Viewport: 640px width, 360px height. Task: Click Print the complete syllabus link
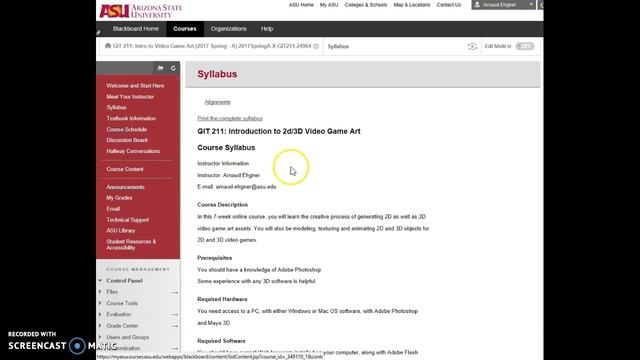pyautogui.click(x=230, y=118)
